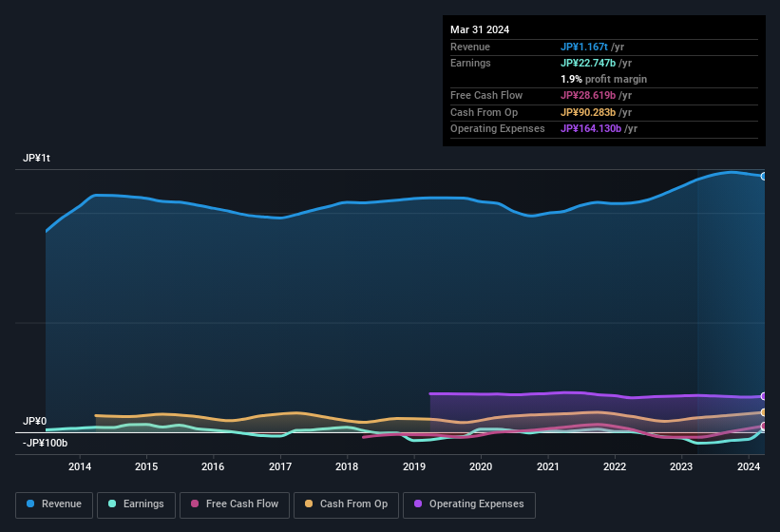Click the JP¥1t y-axis label
Image resolution: width=780 pixels, height=532 pixels.
tap(37, 159)
